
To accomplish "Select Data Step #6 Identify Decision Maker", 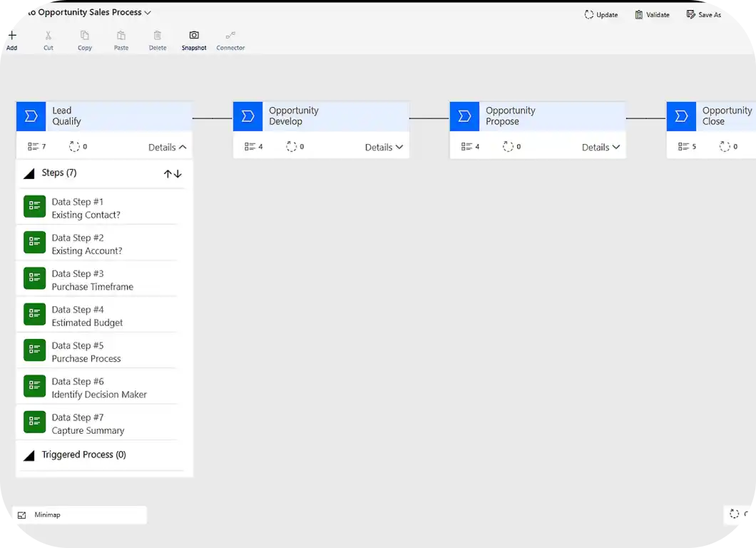I will 99,387.
